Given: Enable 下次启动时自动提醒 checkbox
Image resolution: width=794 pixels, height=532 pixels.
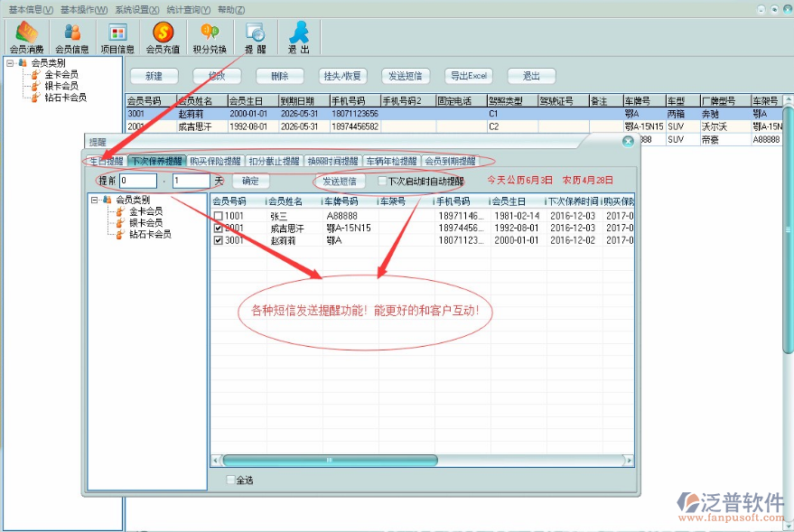Looking at the screenshot, I should [x=382, y=181].
